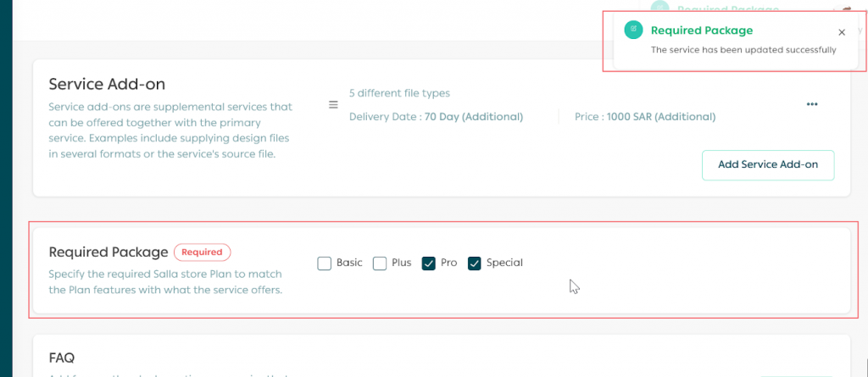The width and height of the screenshot is (868, 377).
Task: Select the Service Add-on section heading
Action: (107, 84)
